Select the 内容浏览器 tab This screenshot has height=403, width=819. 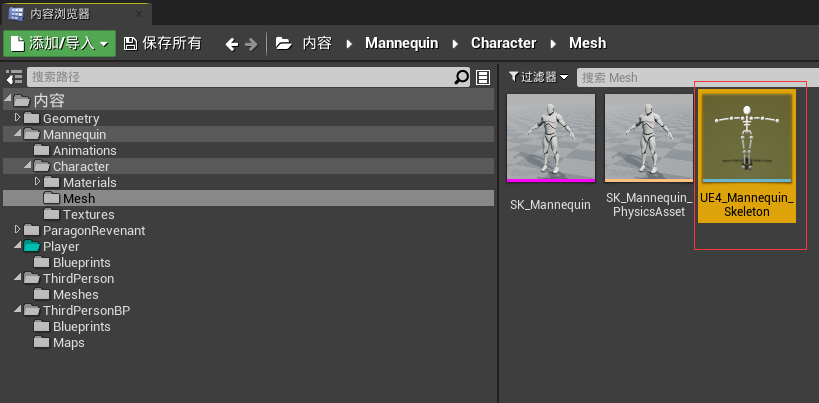[x=77, y=14]
